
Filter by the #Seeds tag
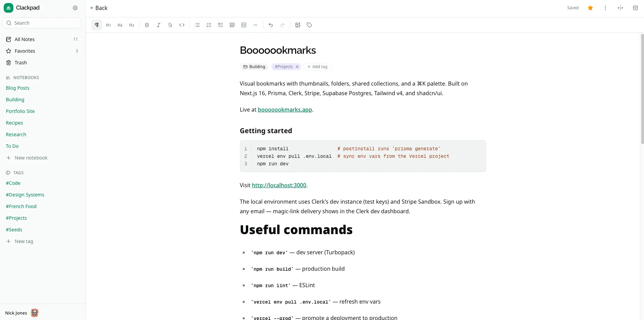[14, 230]
